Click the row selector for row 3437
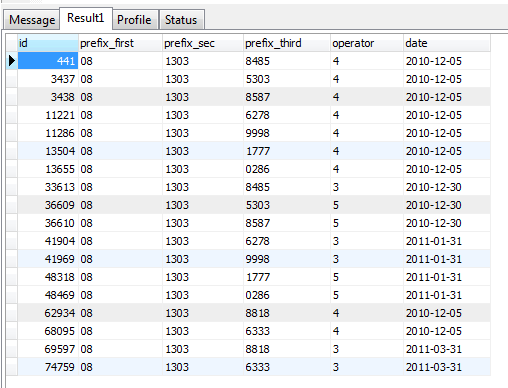The image size is (508, 388). click(12, 79)
